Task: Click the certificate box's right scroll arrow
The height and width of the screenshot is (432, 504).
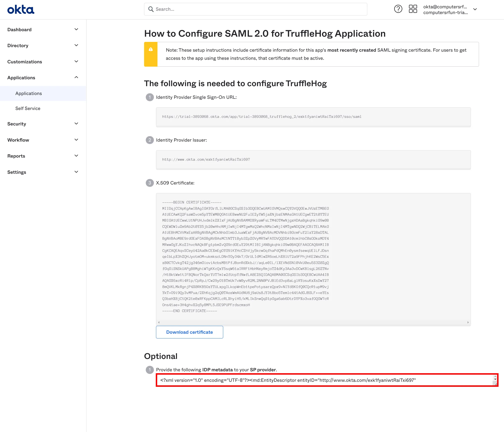Action: coord(468,322)
